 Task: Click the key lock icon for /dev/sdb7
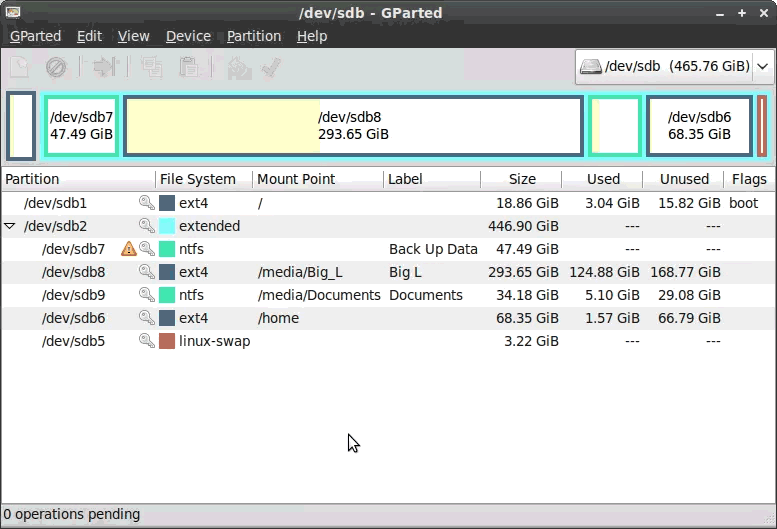[x=147, y=248]
